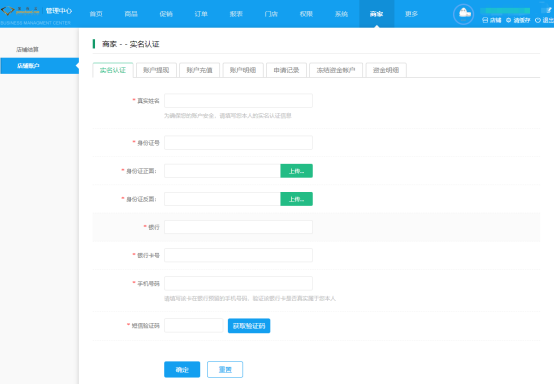Focus the 手机号码 input field

tap(238, 283)
